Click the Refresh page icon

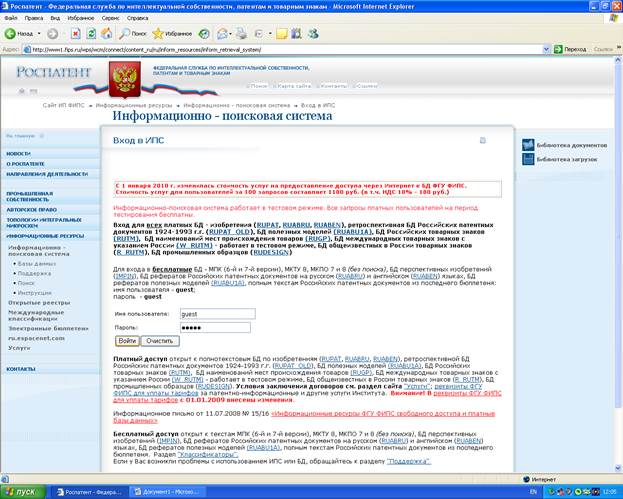click(x=91, y=34)
